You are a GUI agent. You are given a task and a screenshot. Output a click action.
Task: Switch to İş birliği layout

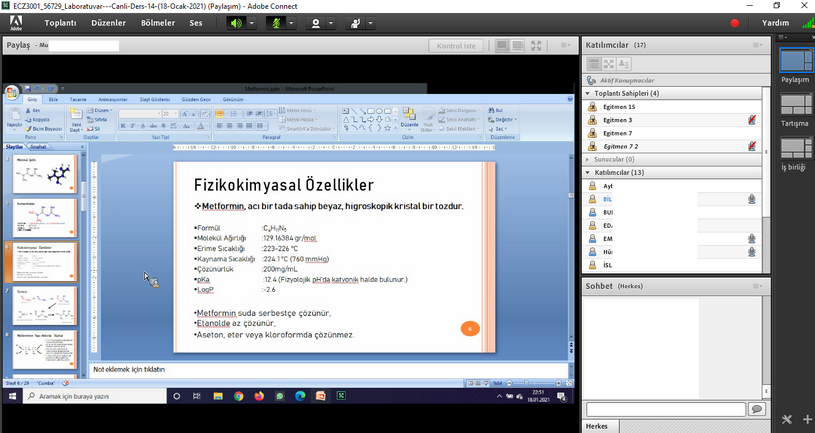pyautogui.click(x=795, y=153)
